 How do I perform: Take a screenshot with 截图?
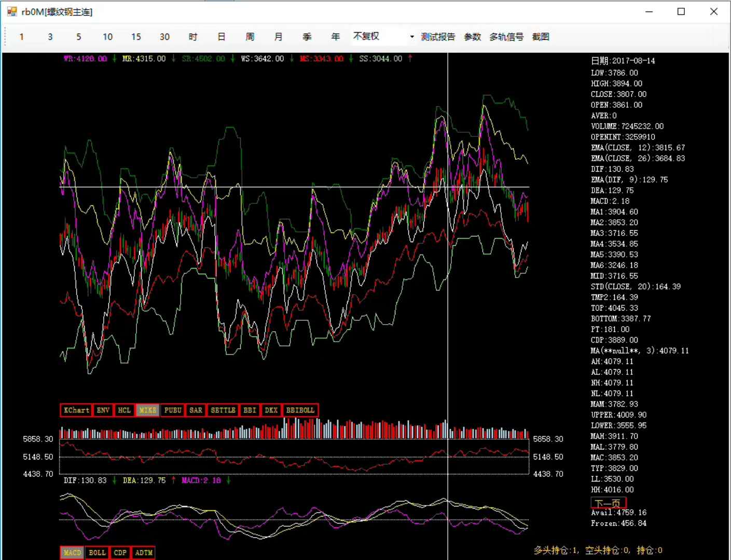(541, 37)
